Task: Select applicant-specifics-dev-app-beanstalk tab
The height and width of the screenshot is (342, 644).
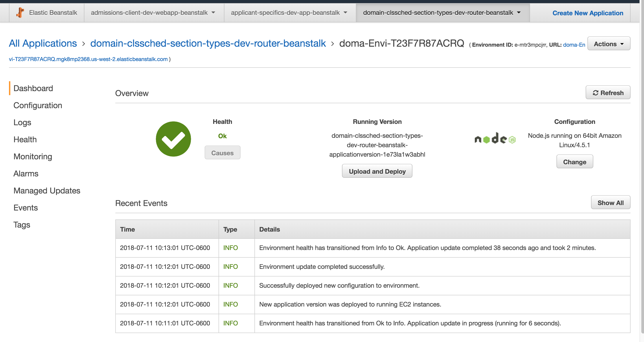Action: (x=290, y=13)
